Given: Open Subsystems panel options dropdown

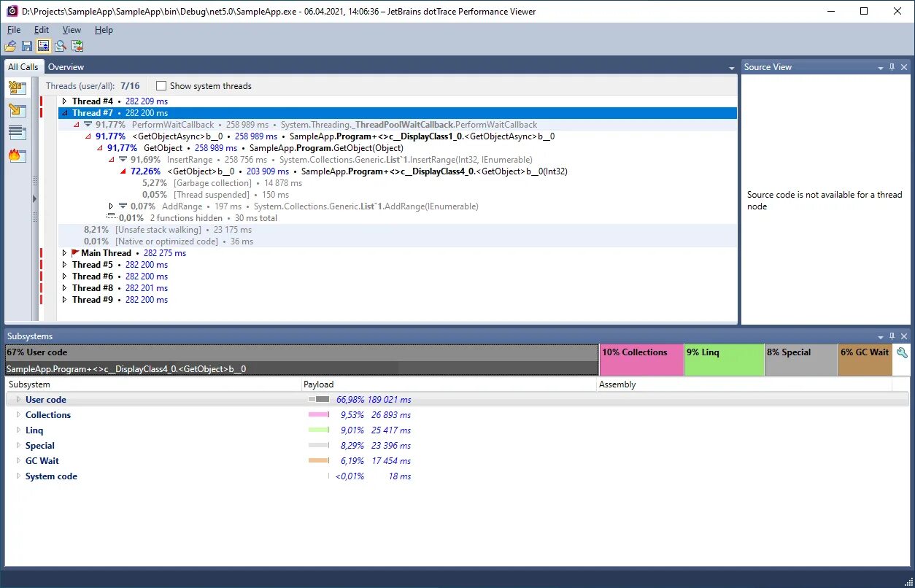Looking at the screenshot, I should [x=880, y=336].
